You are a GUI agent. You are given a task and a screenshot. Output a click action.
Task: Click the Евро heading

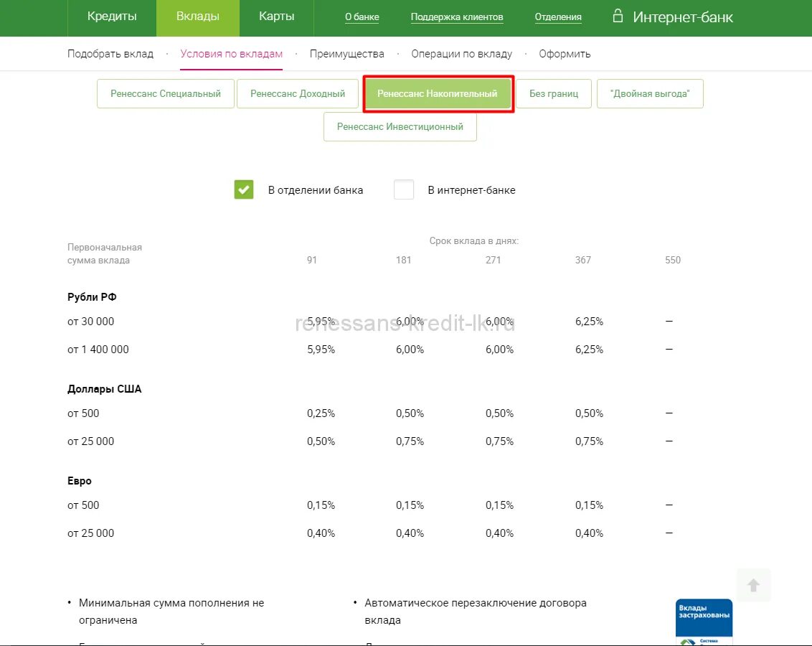79,481
